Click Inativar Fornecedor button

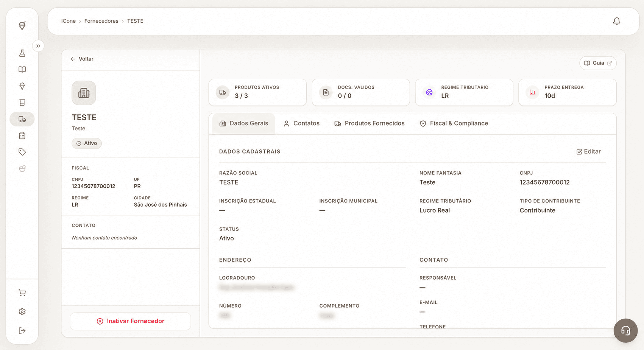coord(131,321)
